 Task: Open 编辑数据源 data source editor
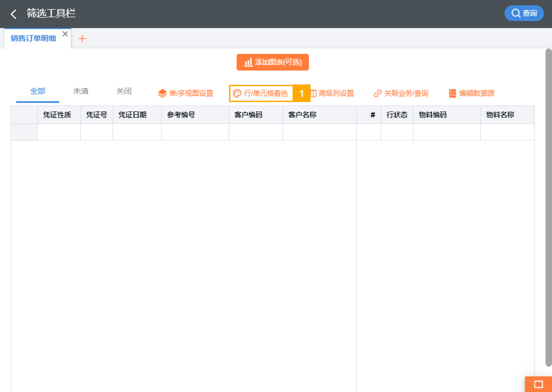click(x=472, y=93)
